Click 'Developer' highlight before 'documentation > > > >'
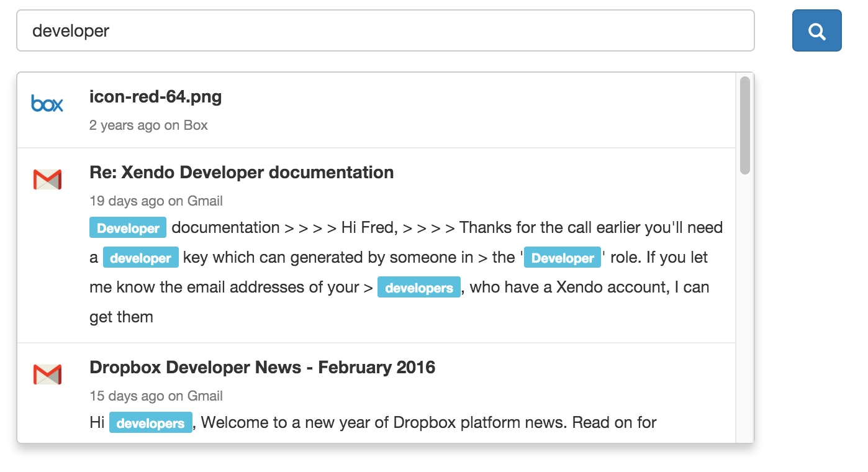The image size is (868, 472). pyautogui.click(x=128, y=228)
